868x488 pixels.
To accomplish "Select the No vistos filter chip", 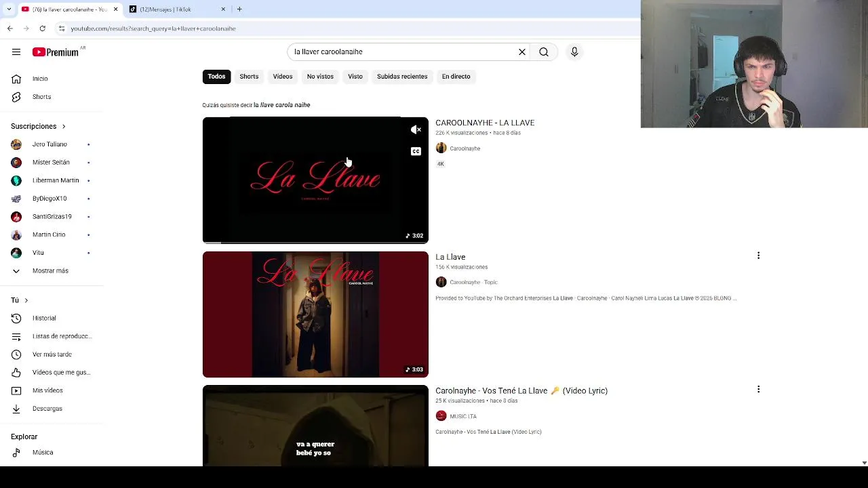I will (x=320, y=77).
